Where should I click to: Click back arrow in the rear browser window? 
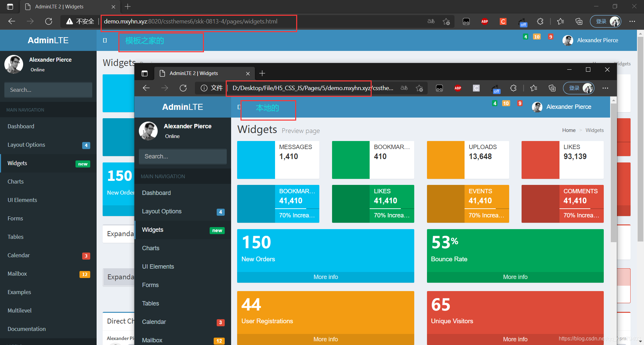[x=12, y=21]
